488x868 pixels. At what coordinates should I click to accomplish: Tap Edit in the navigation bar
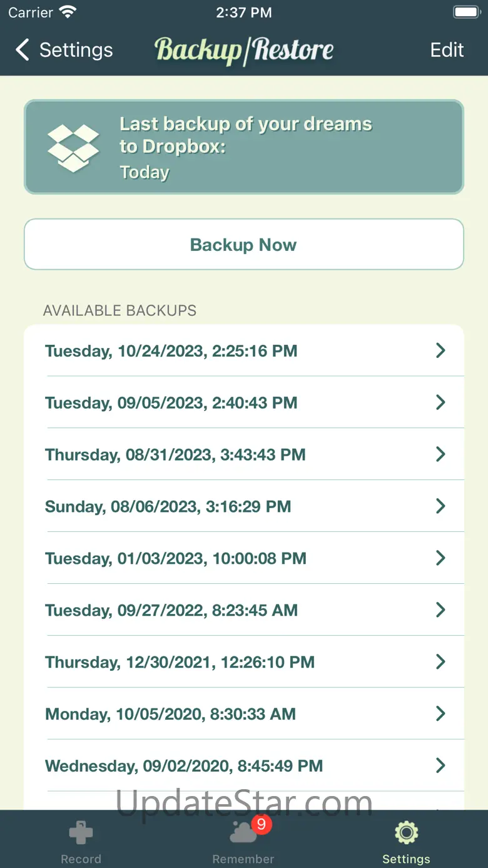pos(447,50)
